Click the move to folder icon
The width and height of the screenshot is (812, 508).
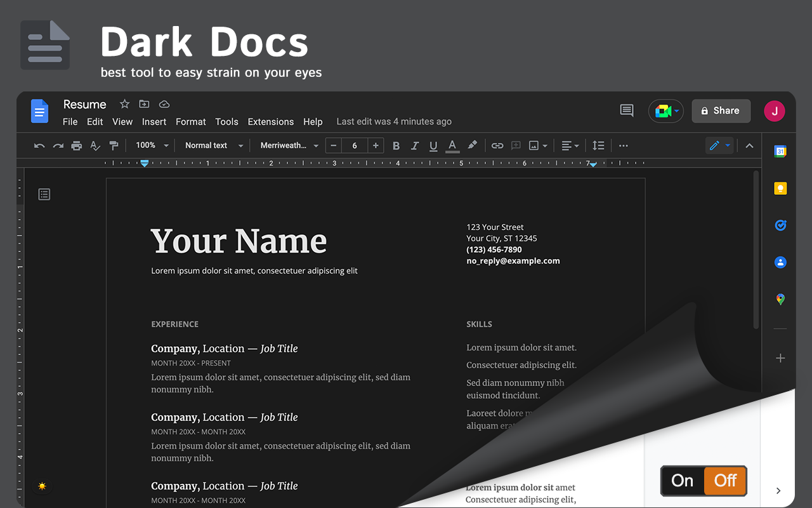tap(144, 104)
